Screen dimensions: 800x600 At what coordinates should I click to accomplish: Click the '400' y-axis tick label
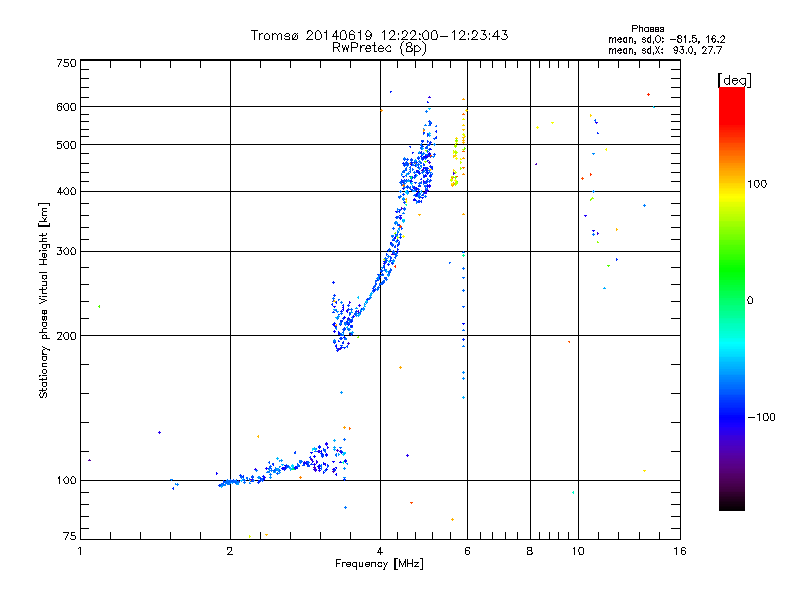click(67, 192)
